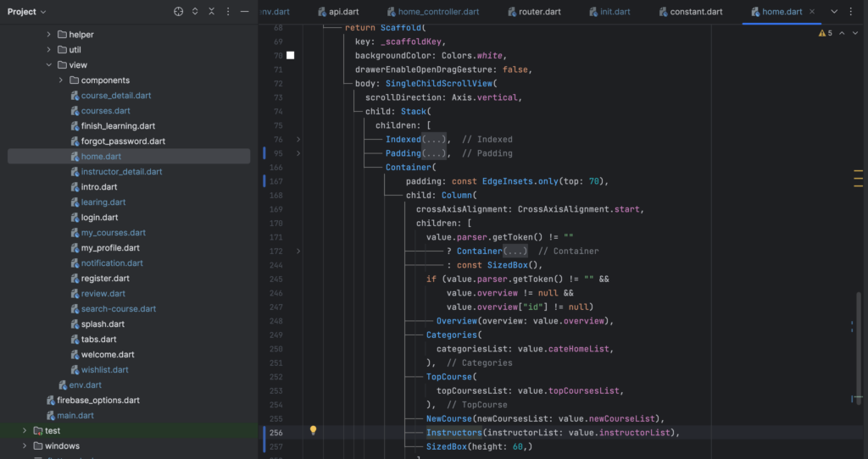Open learing.dart file
This screenshot has width=868, height=459.
(x=103, y=202)
